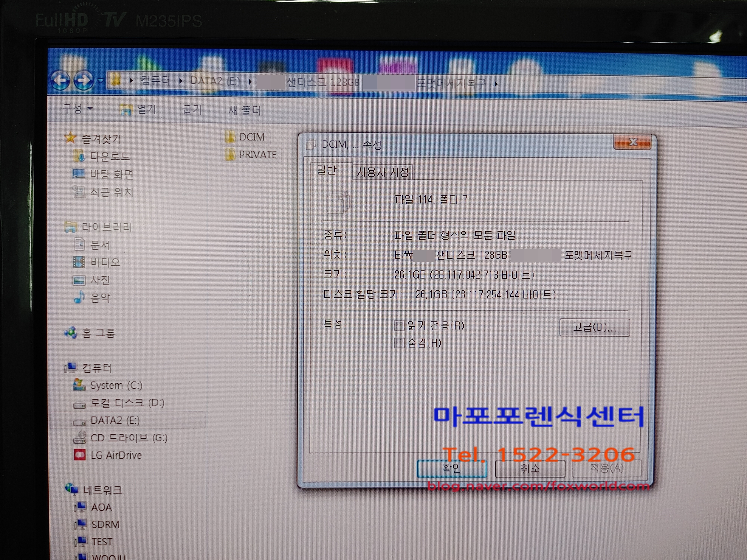
Task: Click the 열기 open toolbar button
Action: click(x=138, y=109)
